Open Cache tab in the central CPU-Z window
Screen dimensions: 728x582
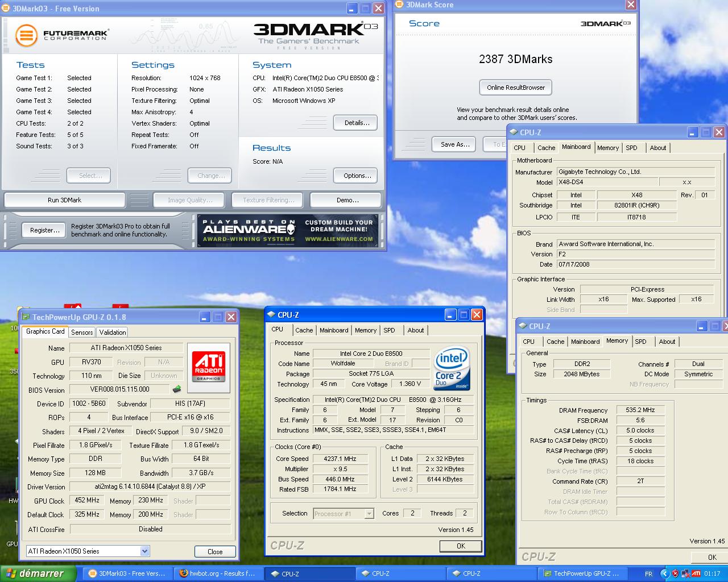[304, 330]
